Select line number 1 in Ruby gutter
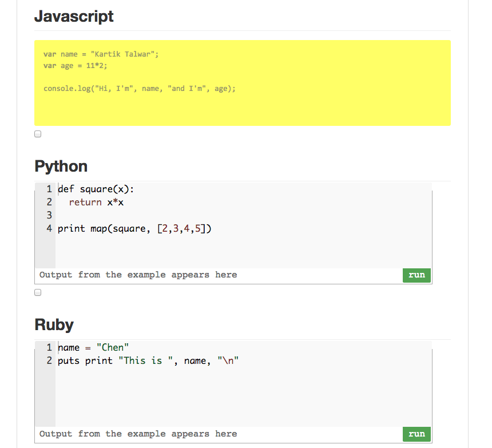 [x=49, y=347]
